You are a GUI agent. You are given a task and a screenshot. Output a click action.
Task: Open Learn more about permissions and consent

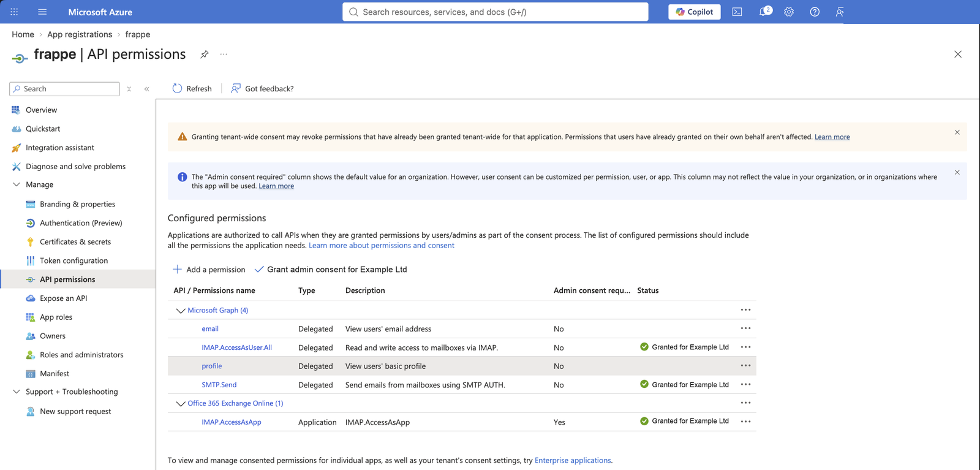tap(382, 245)
